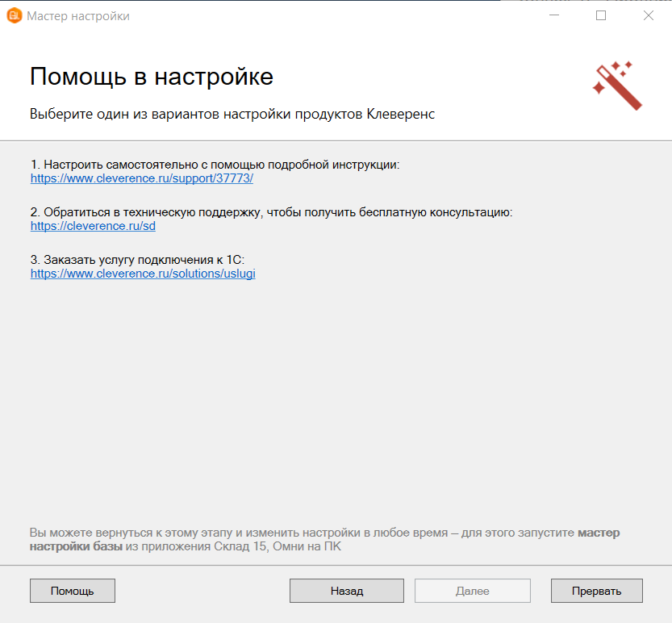
Task: Click the Мастер настройки title text
Action: point(78,16)
